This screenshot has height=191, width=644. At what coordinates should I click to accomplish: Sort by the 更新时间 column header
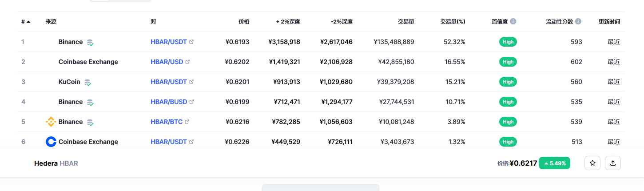[x=609, y=21]
